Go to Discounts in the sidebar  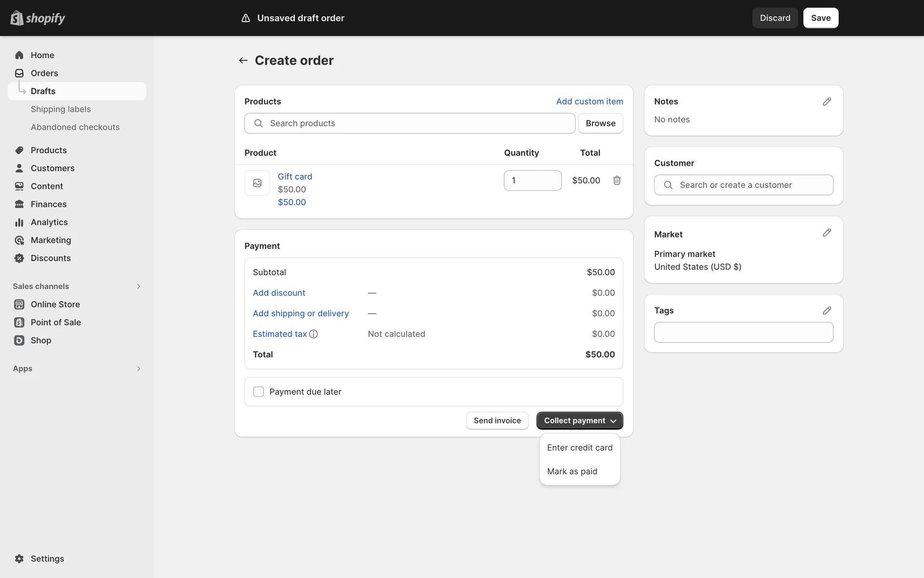pos(51,258)
